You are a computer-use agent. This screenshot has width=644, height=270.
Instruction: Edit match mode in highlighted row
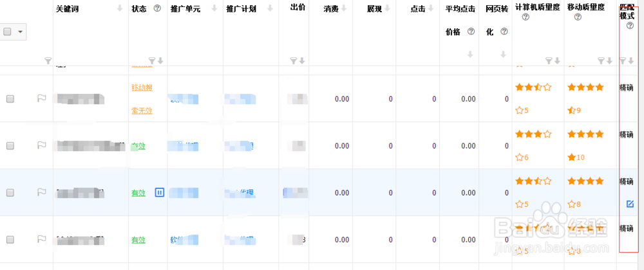[630, 204]
